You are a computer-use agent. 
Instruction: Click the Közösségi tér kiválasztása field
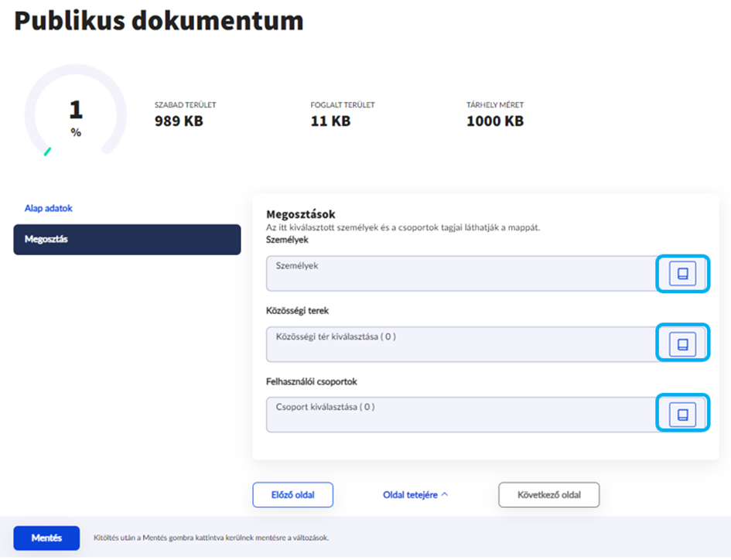tap(460, 344)
